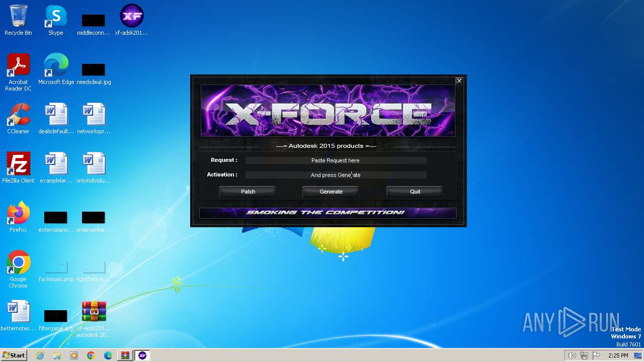Select the dealsdefault… Word document

click(x=56, y=119)
